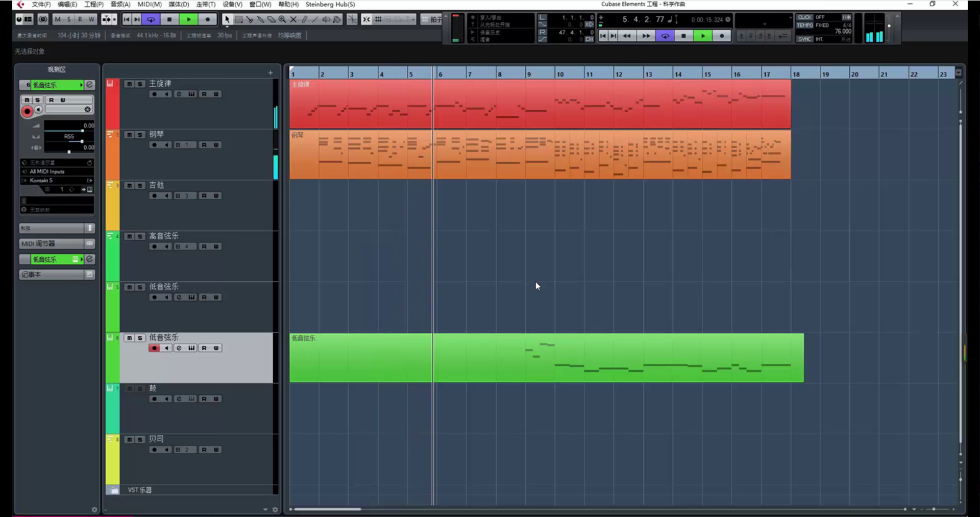Enable monitor on 贝司 track
The width and height of the screenshot is (980, 517).
(167, 450)
